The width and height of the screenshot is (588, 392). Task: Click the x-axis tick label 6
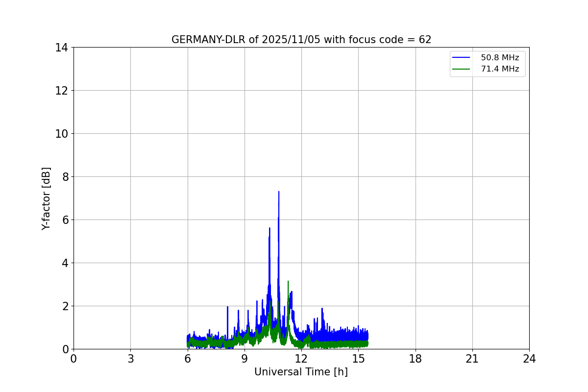tap(188, 359)
